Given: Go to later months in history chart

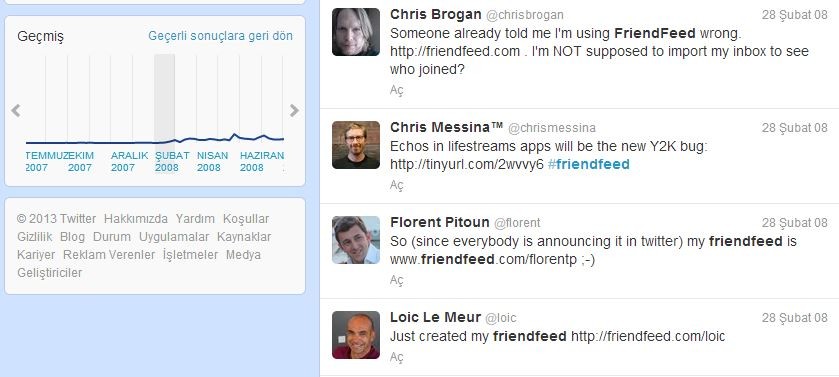Looking at the screenshot, I should click(294, 111).
